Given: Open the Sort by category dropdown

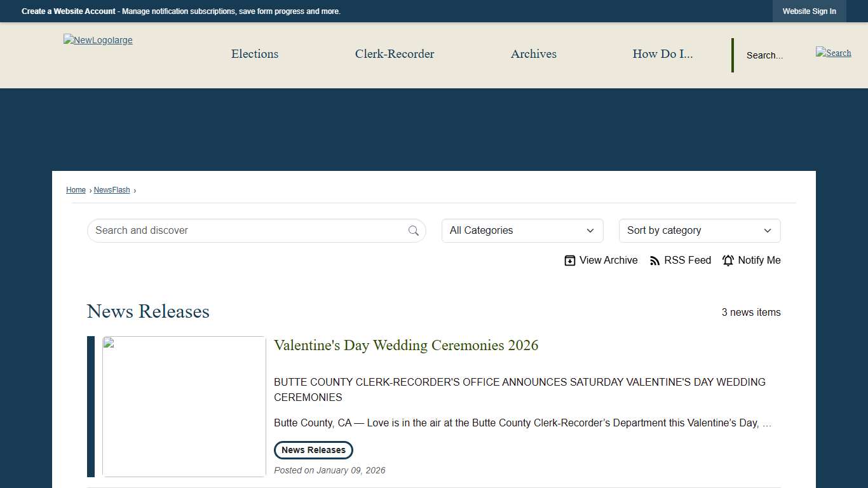Looking at the screenshot, I should pos(699,231).
